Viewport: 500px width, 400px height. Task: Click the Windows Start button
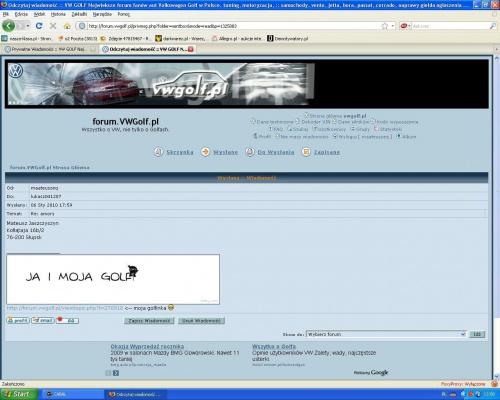[x=19, y=394]
